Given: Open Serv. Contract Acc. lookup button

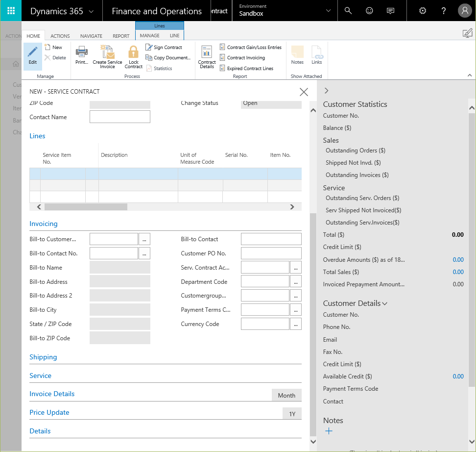Looking at the screenshot, I should tap(296, 268).
